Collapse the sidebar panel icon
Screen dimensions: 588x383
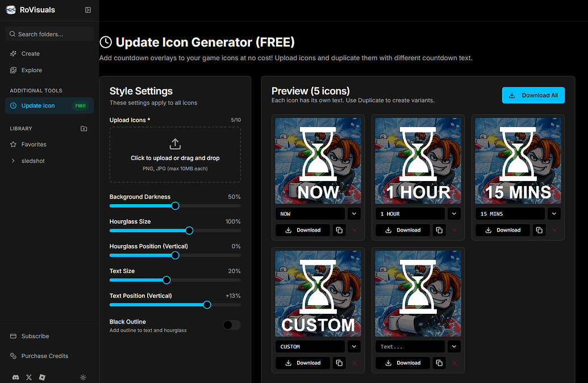point(87,10)
